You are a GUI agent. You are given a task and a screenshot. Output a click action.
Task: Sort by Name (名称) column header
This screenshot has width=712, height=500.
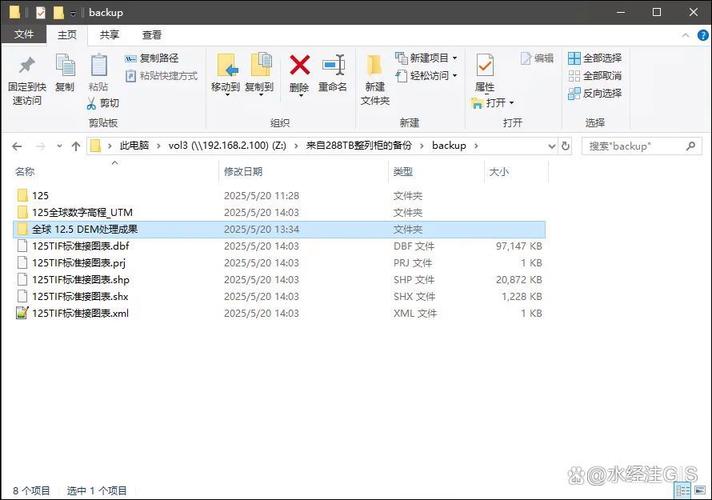pyautogui.click(x=25, y=172)
